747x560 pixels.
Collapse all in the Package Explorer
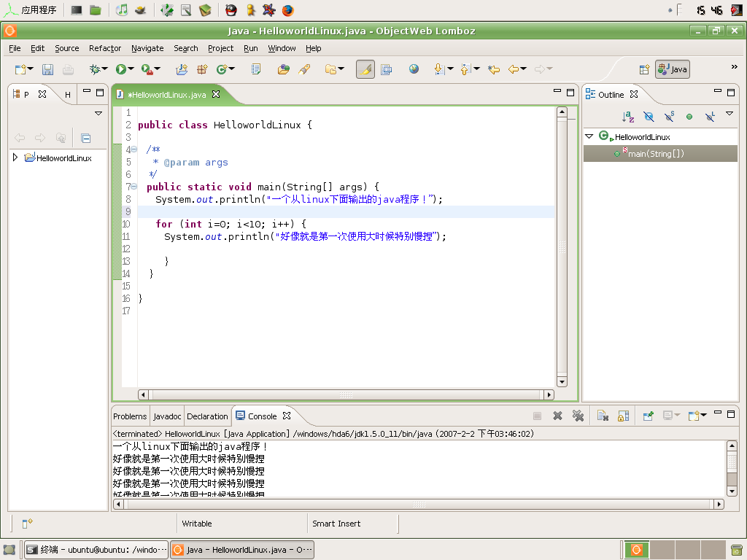tap(86, 138)
